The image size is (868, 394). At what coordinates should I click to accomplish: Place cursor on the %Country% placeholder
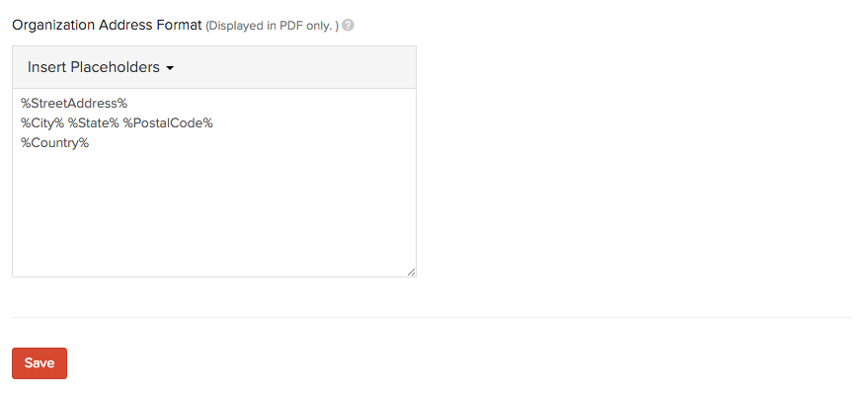[54, 143]
